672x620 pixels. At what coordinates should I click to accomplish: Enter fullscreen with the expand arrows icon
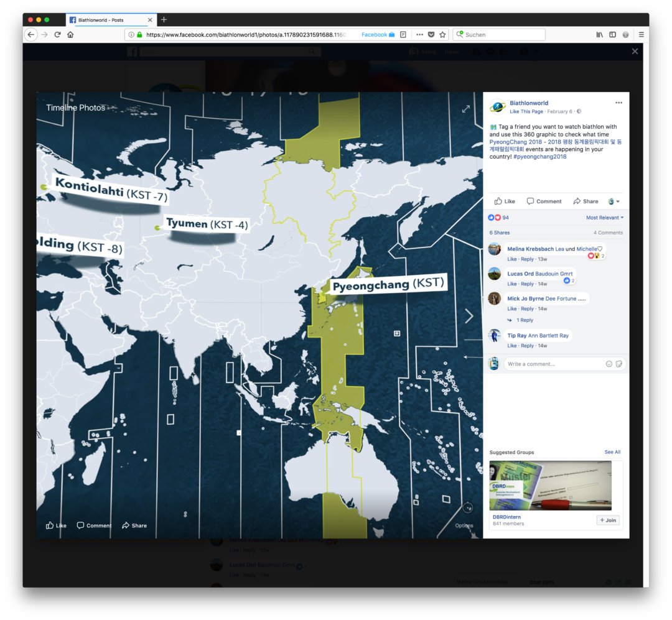[x=466, y=109]
